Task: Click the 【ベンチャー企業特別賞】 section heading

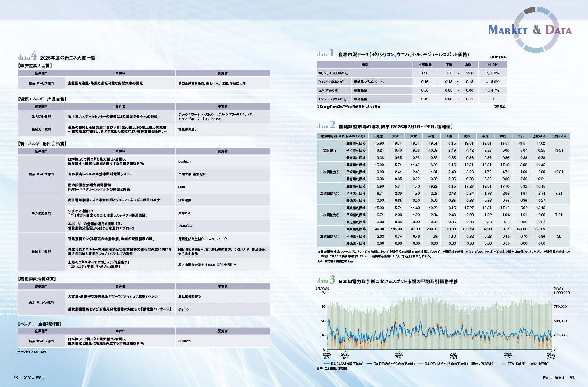Action: (x=40, y=324)
